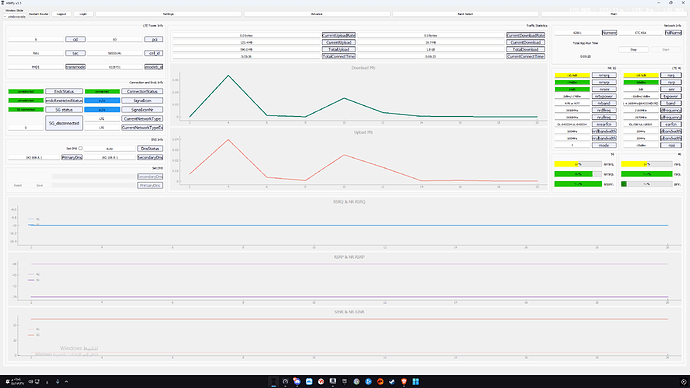Screen dimensions: 690x388
Task: Click the LTE earfcn button
Action: coord(671,124)
